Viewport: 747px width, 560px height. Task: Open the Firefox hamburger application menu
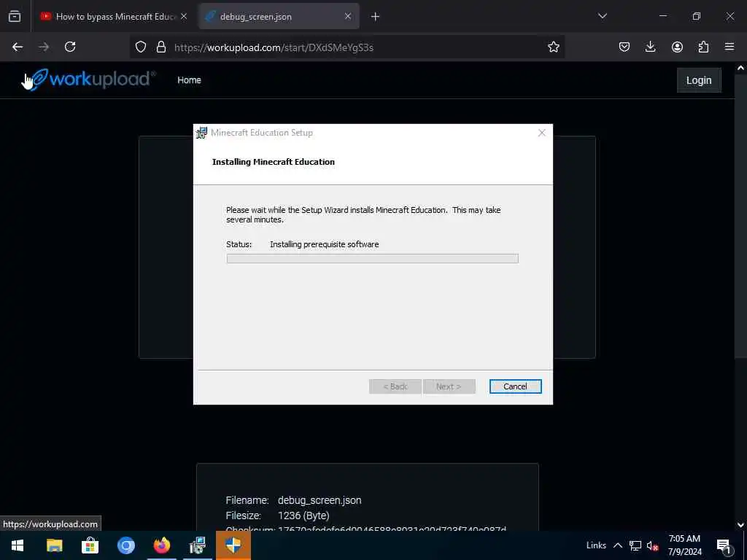[x=729, y=47]
